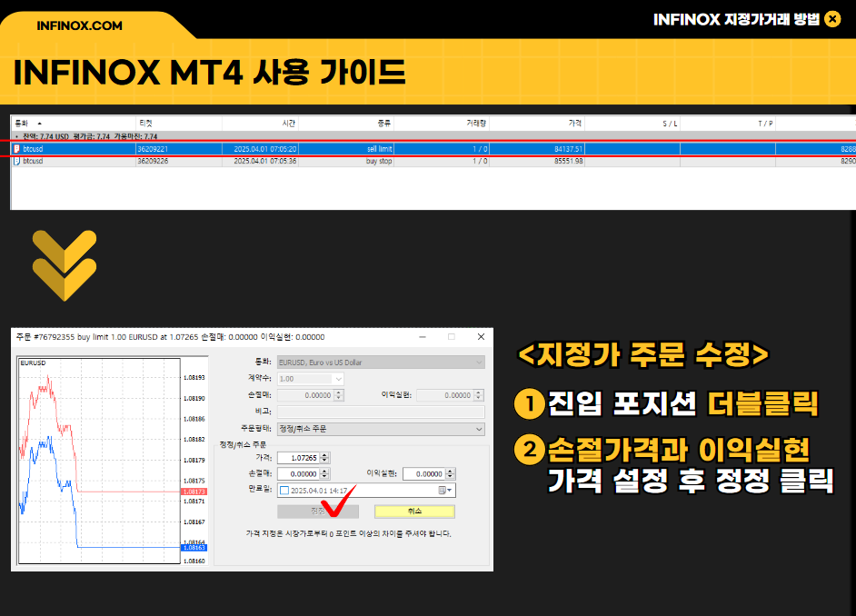Click the S / L column header
The image size is (856, 616).
click(x=632, y=124)
